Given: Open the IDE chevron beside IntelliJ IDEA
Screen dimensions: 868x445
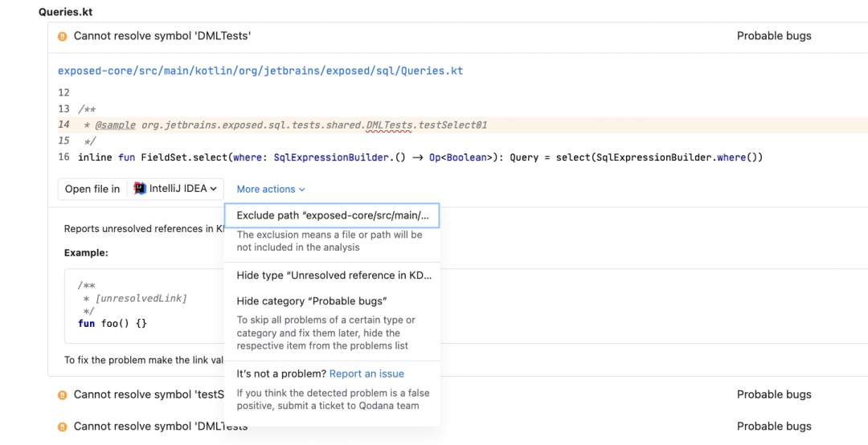Looking at the screenshot, I should pyautogui.click(x=214, y=189).
